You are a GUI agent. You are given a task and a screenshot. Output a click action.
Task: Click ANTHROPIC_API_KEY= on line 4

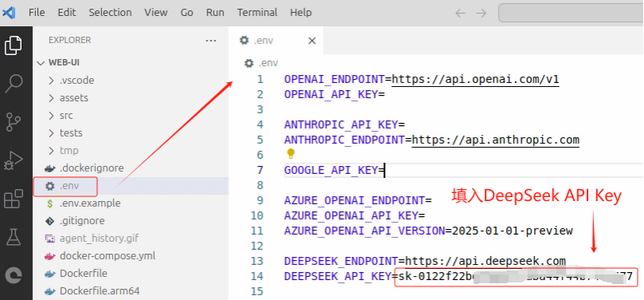[344, 124]
